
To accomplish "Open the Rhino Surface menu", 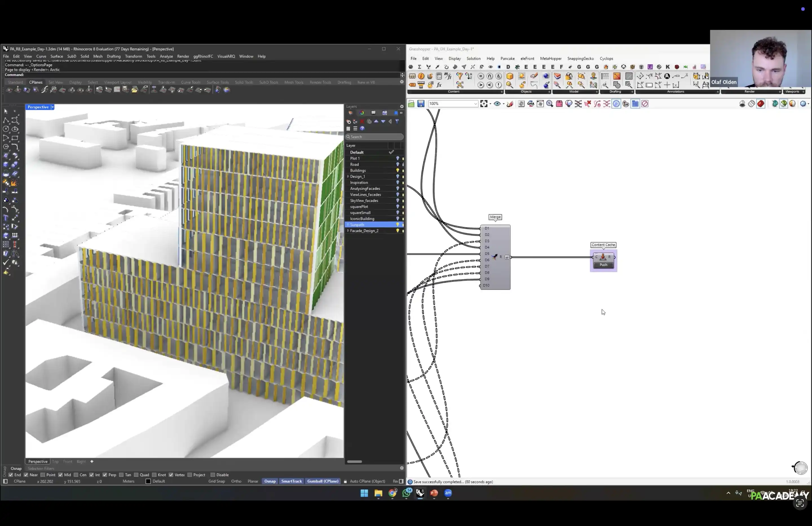I will [57, 56].
